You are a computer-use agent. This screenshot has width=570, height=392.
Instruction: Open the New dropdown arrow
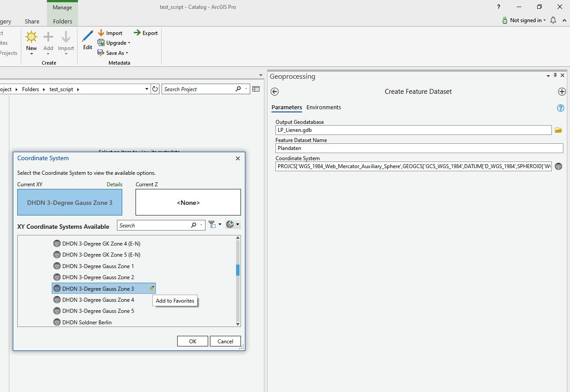[31, 54]
